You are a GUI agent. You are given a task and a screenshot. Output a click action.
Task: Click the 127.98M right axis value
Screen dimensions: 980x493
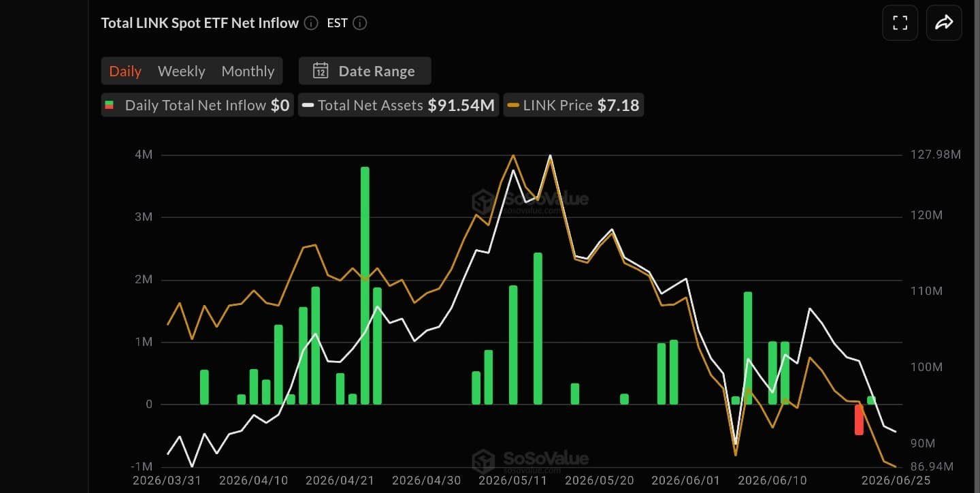click(936, 155)
